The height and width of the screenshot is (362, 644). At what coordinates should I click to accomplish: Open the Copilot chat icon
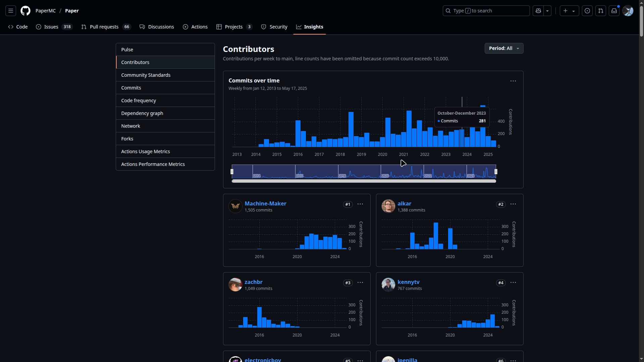tap(538, 11)
